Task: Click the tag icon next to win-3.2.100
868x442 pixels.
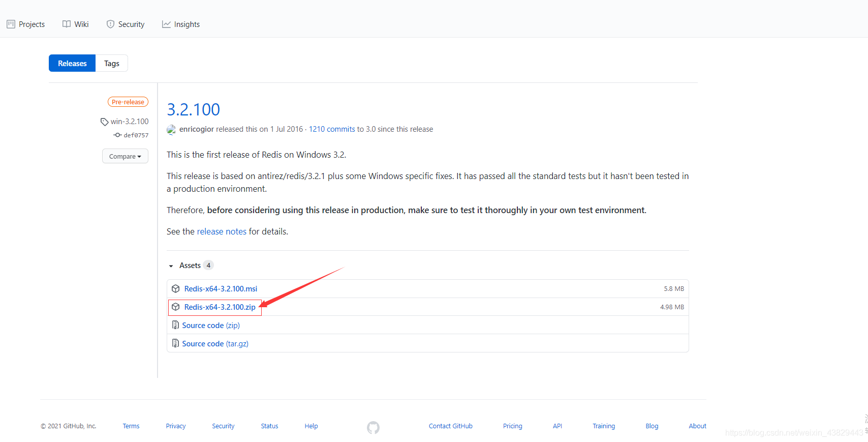Action: point(104,122)
